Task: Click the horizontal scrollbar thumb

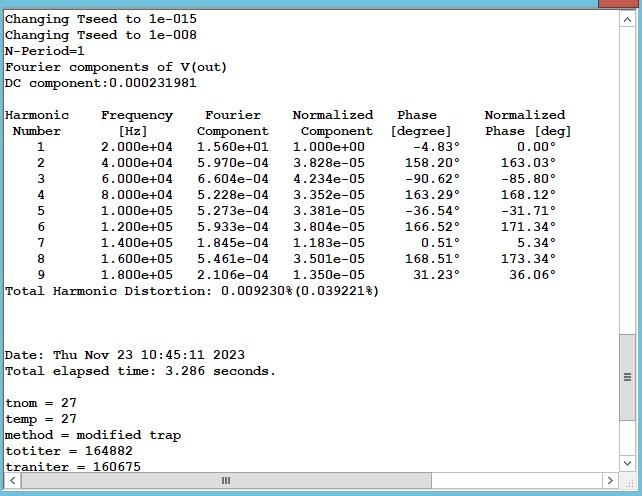Action: tap(226, 480)
